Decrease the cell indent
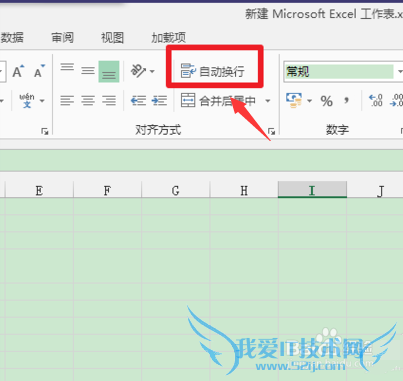The width and height of the screenshot is (403, 381). (x=138, y=100)
